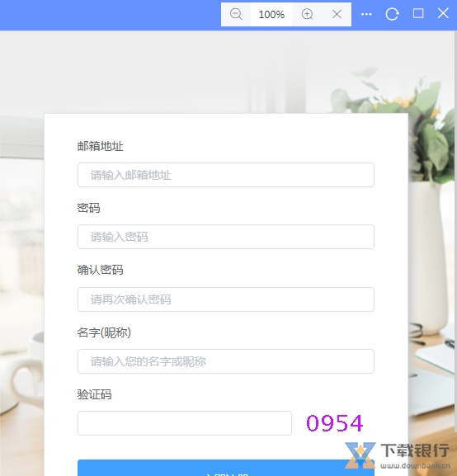Click the refresh page icon
The height and width of the screenshot is (476, 457).
pyautogui.click(x=392, y=14)
